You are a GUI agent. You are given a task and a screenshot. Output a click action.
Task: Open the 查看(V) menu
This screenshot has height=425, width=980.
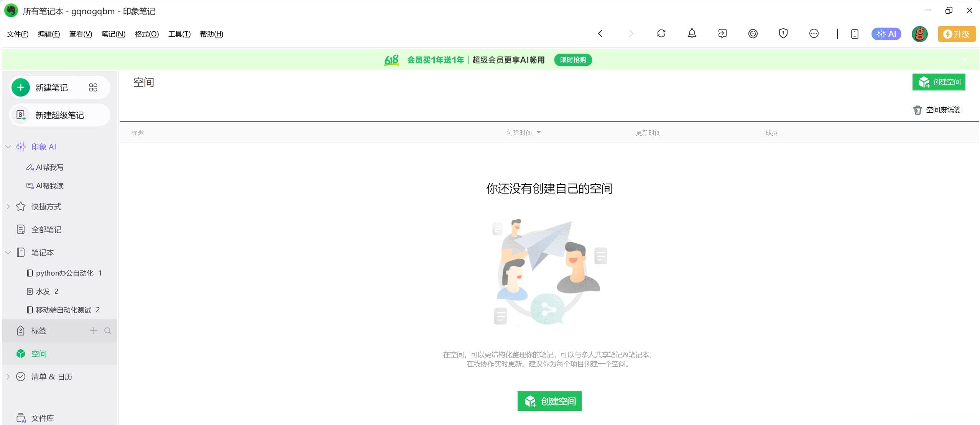(81, 34)
